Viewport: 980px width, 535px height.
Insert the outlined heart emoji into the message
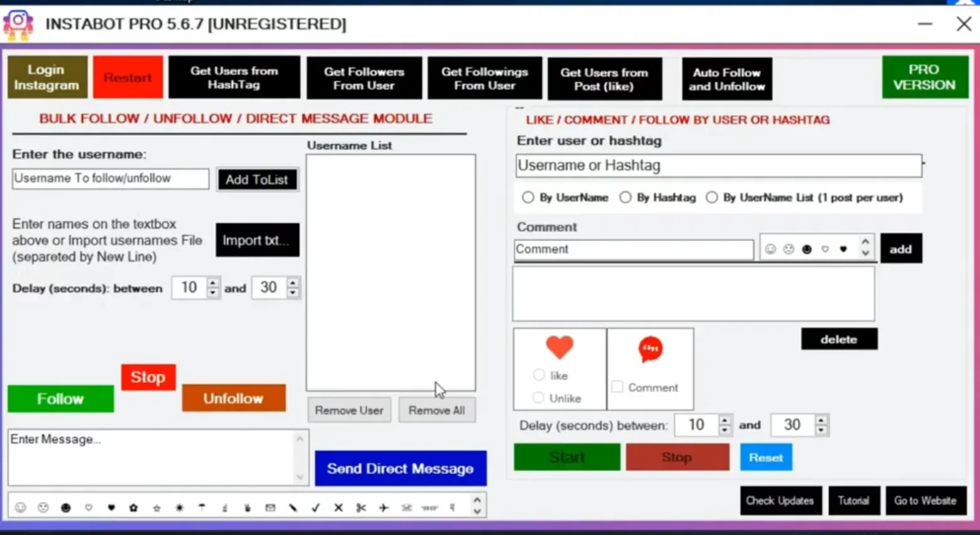(89, 507)
